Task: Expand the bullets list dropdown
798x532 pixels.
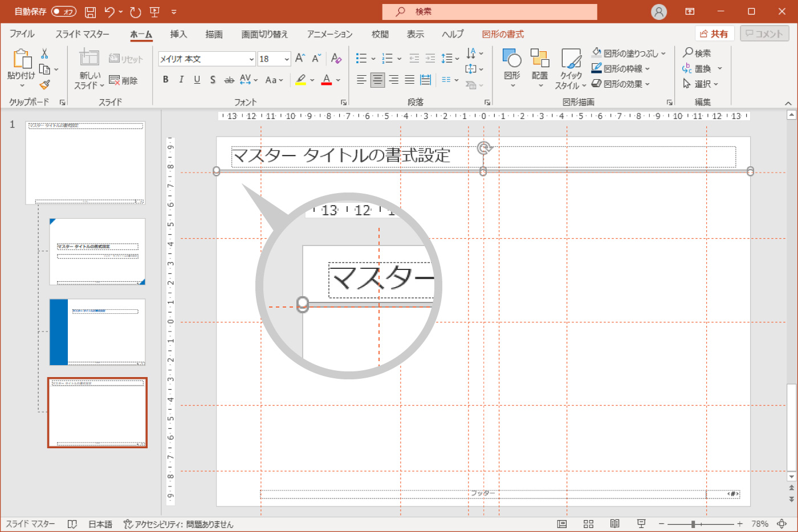Action: point(373,59)
